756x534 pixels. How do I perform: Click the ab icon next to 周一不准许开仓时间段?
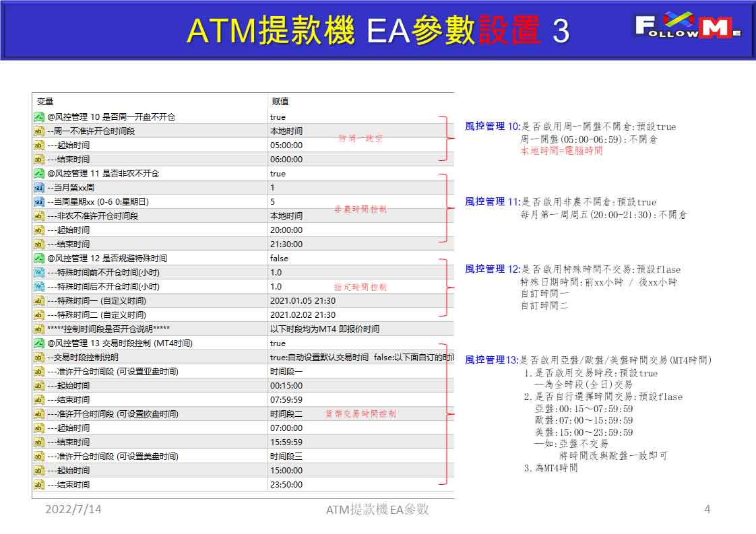point(38,131)
